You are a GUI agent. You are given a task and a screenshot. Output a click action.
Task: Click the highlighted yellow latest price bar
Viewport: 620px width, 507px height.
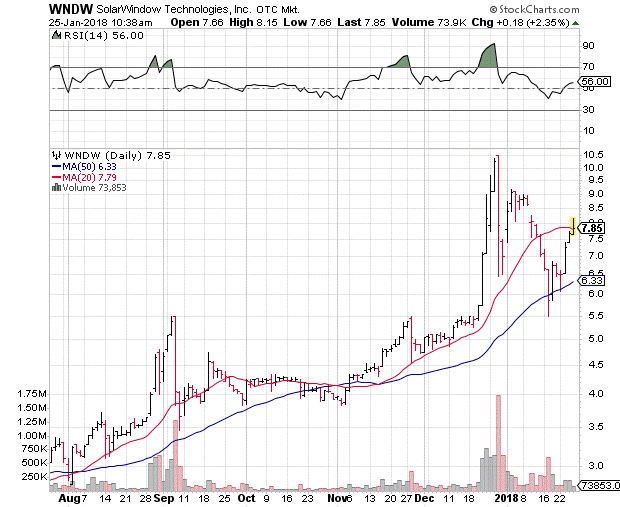(572, 226)
